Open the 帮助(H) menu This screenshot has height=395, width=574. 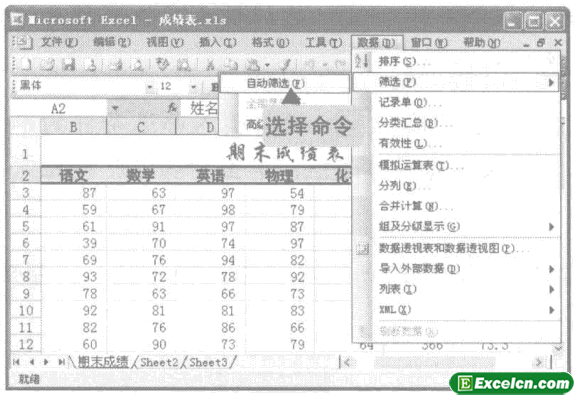point(482,42)
